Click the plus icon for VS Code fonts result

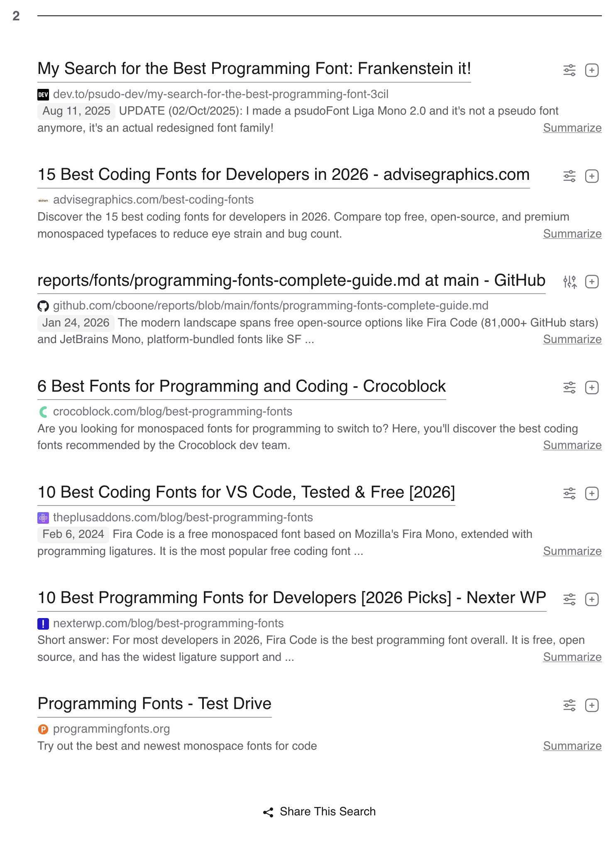[x=592, y=493]
